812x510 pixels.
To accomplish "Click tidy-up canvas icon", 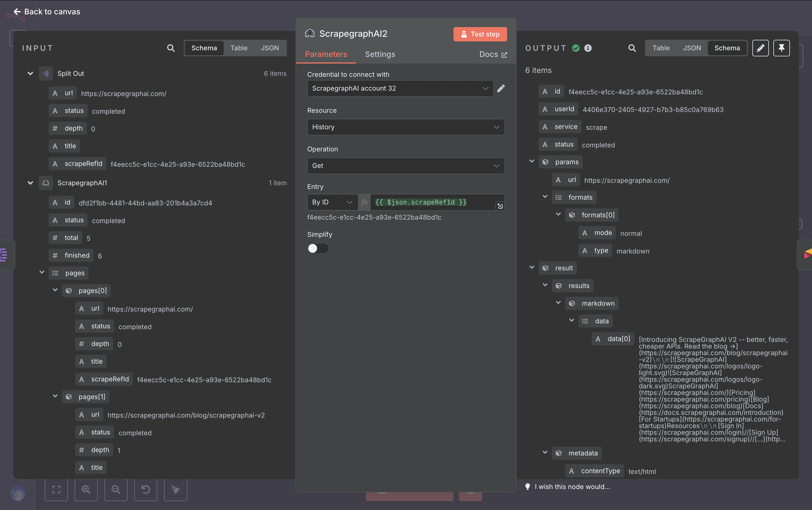I will pos(175,489).
